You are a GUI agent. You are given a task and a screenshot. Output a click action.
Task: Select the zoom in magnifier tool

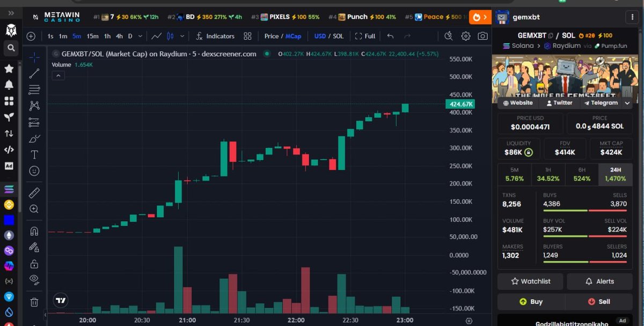(x=34, y=209)
